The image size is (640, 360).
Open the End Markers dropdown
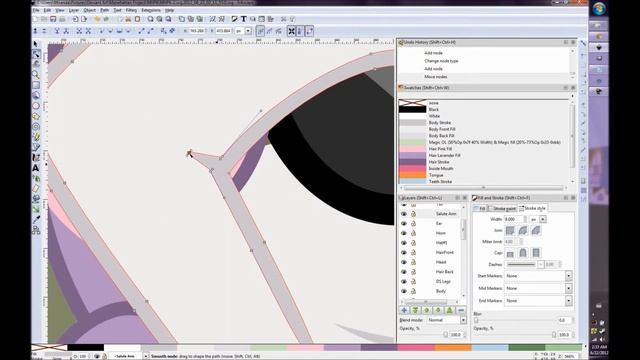point(568,301)
